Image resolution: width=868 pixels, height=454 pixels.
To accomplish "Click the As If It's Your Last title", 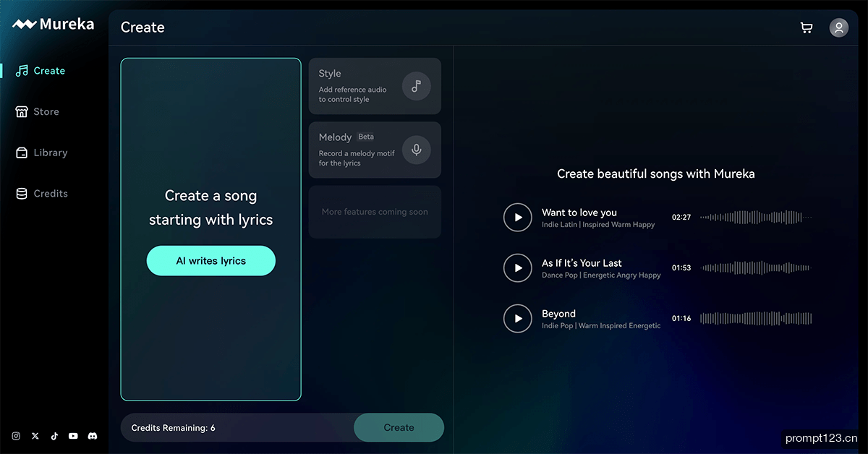I will (582, 263).
